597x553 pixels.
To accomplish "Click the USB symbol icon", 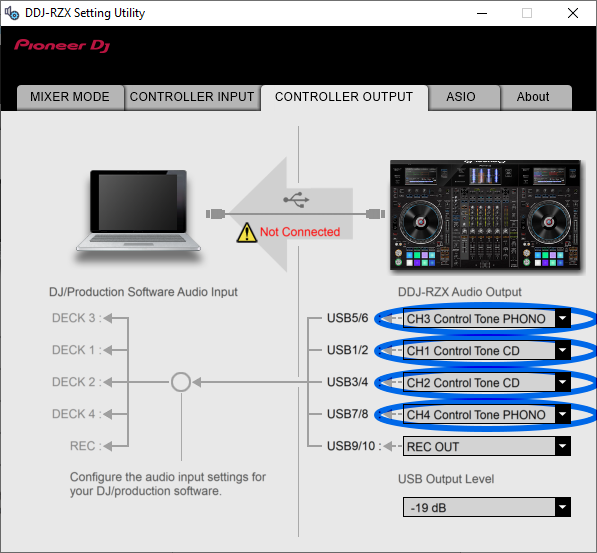I will tap(296, 200).
